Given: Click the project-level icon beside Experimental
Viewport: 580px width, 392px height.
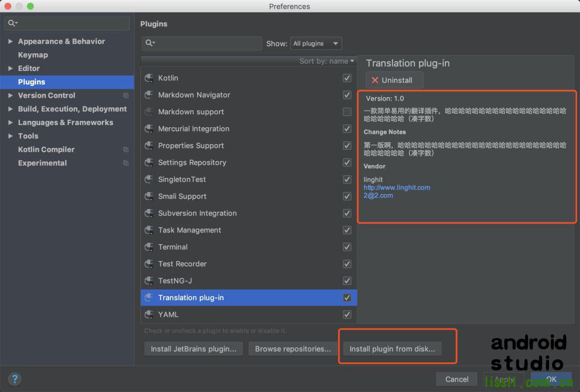Looking at the screenshot, I should 126,163.
